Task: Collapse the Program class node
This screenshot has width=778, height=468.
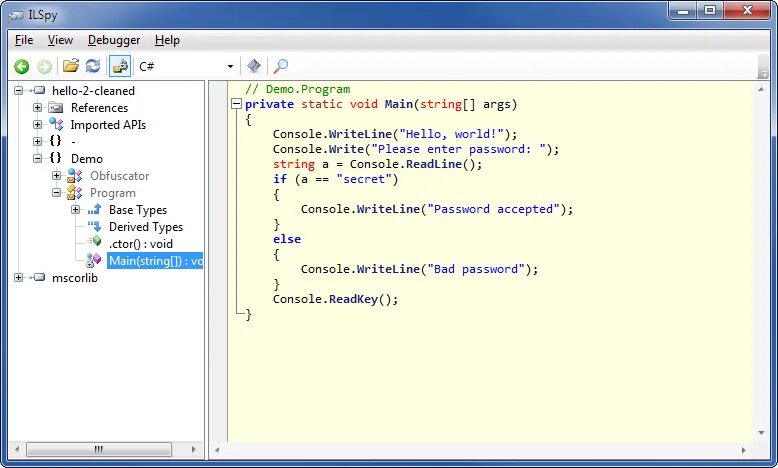Action: click(x=57, y=192)
